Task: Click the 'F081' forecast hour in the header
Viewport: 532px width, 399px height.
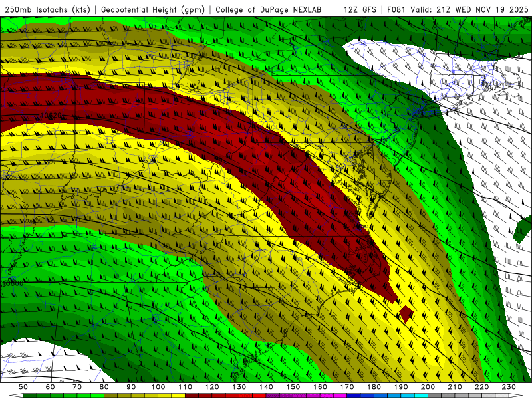Action: click(396, 9)
